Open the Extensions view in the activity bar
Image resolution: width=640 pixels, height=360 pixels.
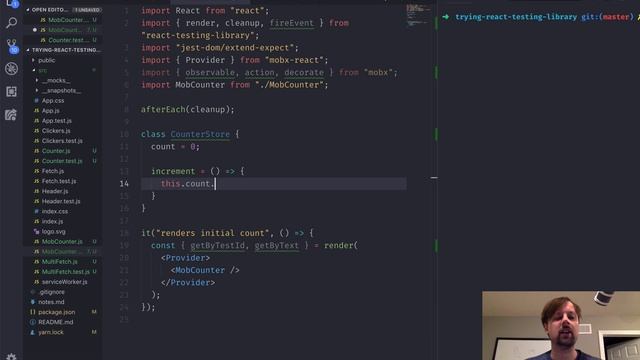(11, 91)
